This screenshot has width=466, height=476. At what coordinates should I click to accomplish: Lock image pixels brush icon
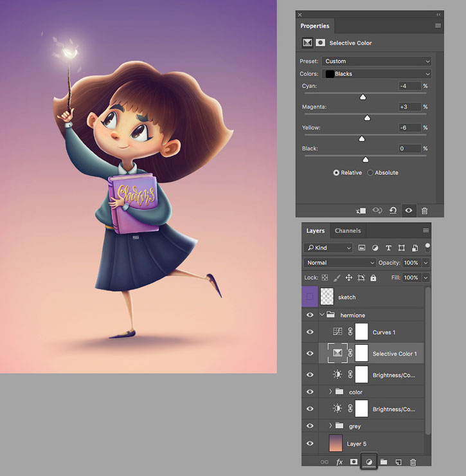(337, 277)
